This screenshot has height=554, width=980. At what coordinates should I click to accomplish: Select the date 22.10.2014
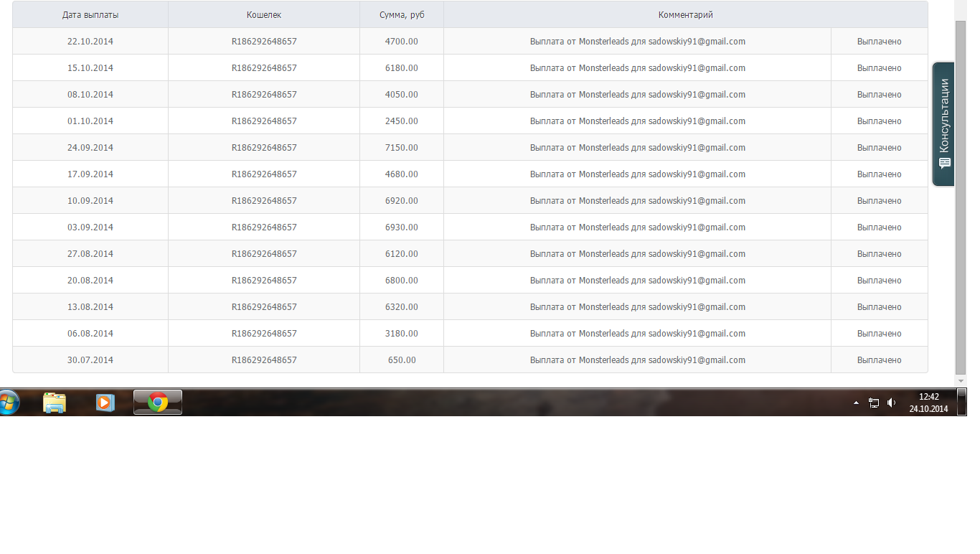pos(90,42)
